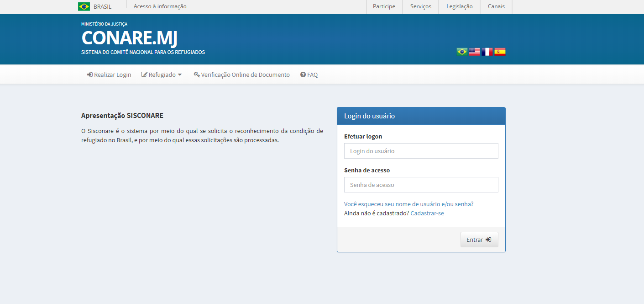Go to Realizar Login in navigation bar
The height and width of the screenshot is (304, 644).
[x=109, y=75]
